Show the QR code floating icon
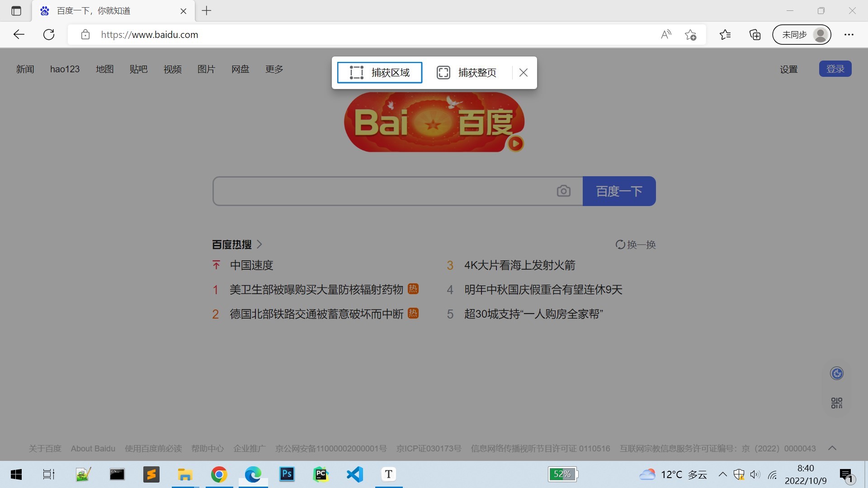This screenshot has width=868, height=488. click(837, 403)
